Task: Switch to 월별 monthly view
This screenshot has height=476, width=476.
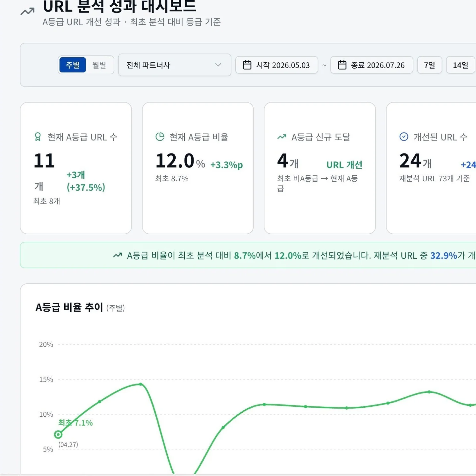Action: point(99,65)
